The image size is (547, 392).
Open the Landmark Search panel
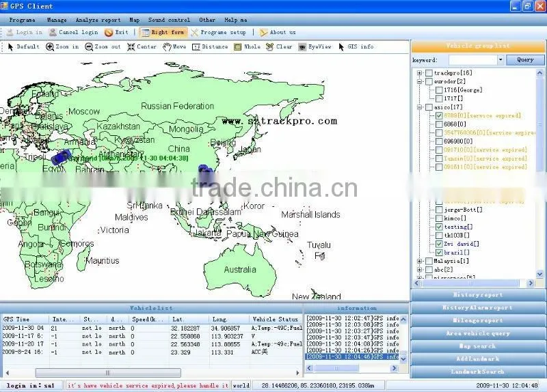click(x=477, y=372)
